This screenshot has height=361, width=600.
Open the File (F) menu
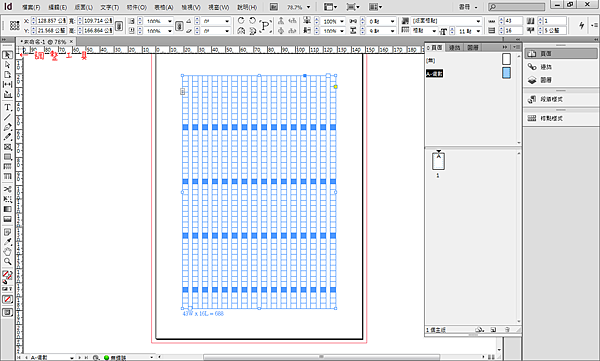[31, 7]
